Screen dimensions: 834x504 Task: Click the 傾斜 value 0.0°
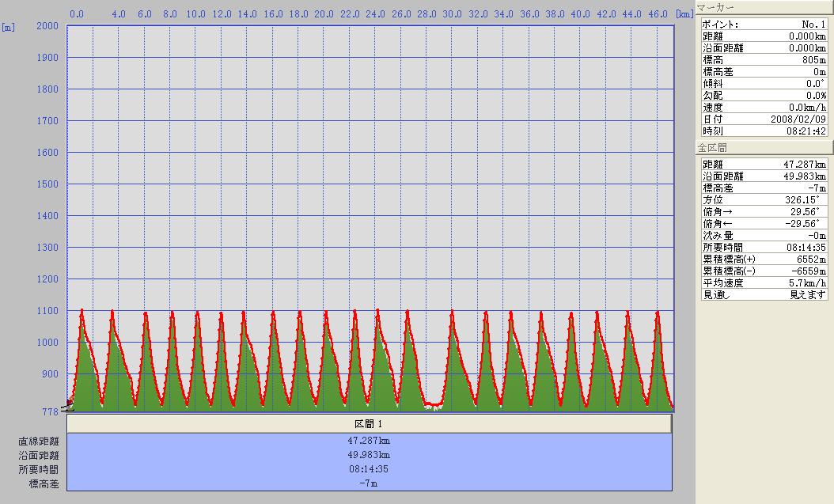click(815, 83)
